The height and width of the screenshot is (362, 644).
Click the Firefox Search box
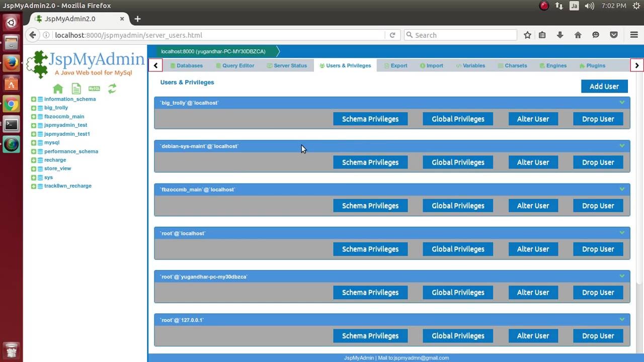(460, 35)
